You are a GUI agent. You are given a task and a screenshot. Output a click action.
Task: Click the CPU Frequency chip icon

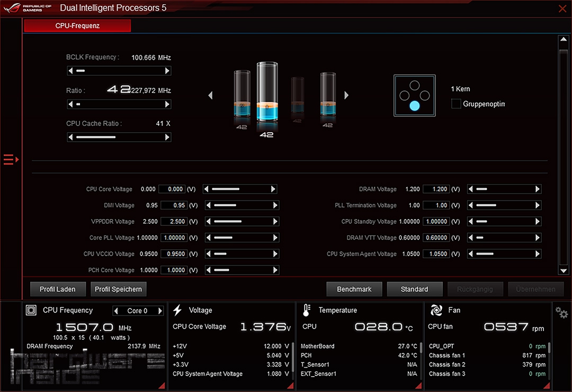pos(31,311)
